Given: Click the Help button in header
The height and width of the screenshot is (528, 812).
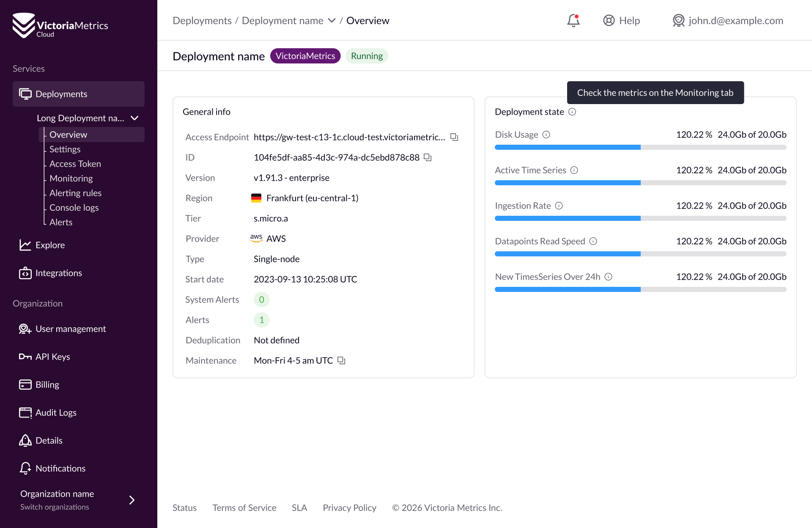Looking at the screenshot, I should tap(621, 20).
